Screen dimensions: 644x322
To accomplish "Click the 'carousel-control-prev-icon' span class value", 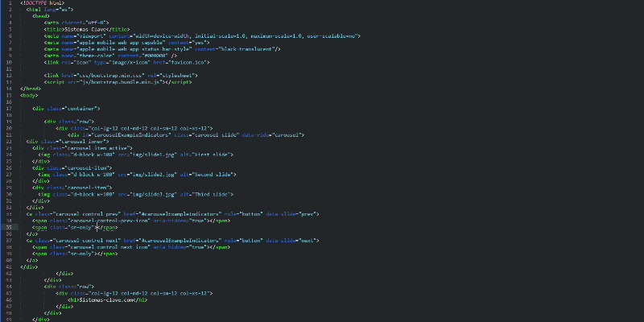I will 108,221.
